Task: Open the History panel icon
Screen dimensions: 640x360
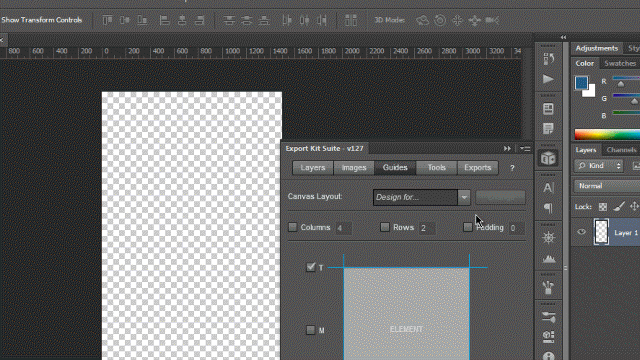Action: [548, 59]
